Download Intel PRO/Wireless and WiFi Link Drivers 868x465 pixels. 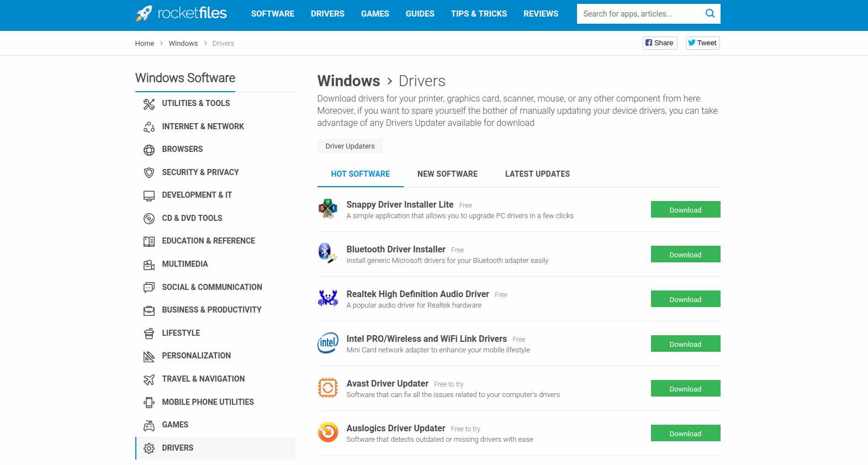pos(685,344)
